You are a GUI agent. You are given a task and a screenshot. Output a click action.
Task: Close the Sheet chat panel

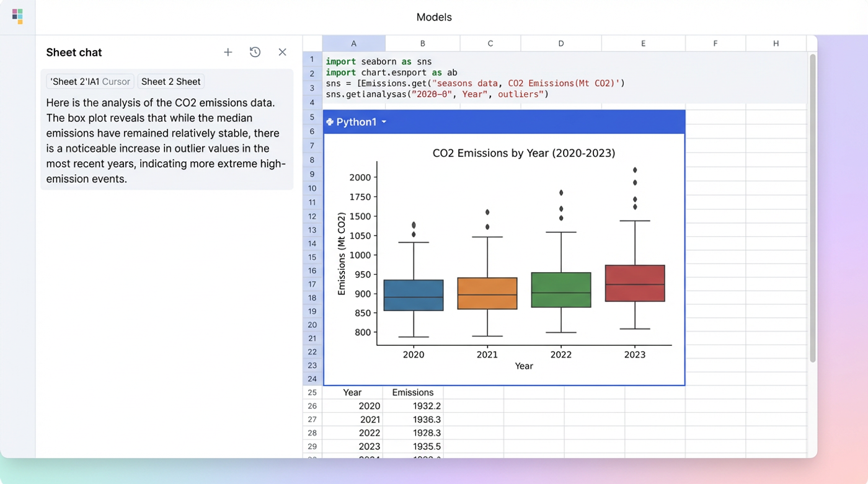(282, 53)
